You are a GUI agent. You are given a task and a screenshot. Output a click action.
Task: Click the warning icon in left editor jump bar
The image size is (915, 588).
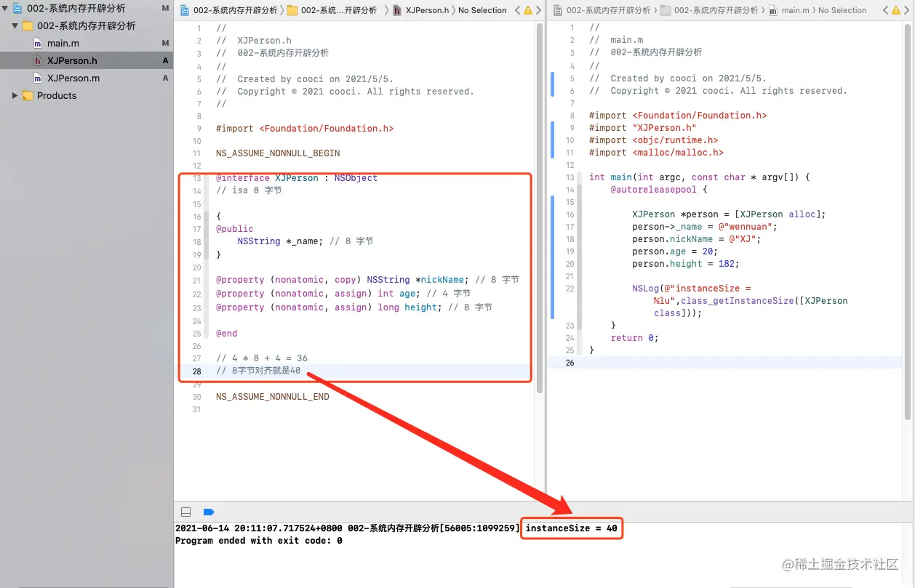coord(528,10)
